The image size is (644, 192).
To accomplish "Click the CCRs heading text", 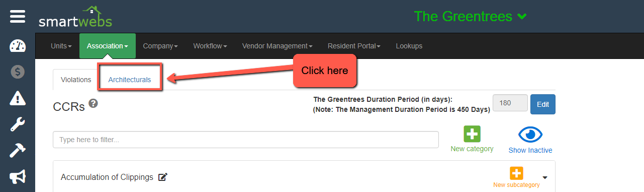I will [x=69, y=107].
